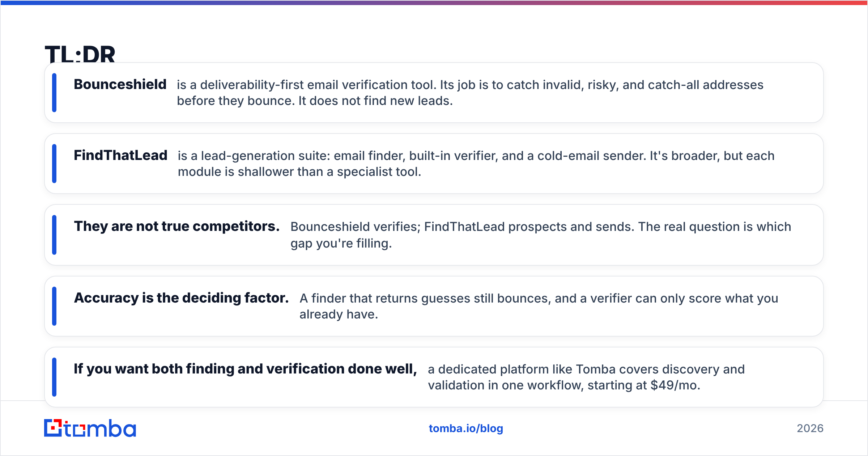Click the Tomba logo icon

click(90, 428)
